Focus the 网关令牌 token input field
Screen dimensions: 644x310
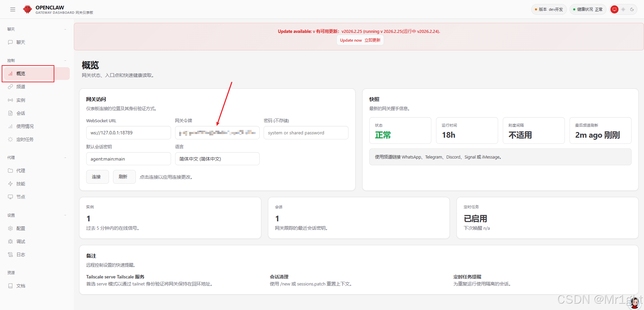coord(217,133)
